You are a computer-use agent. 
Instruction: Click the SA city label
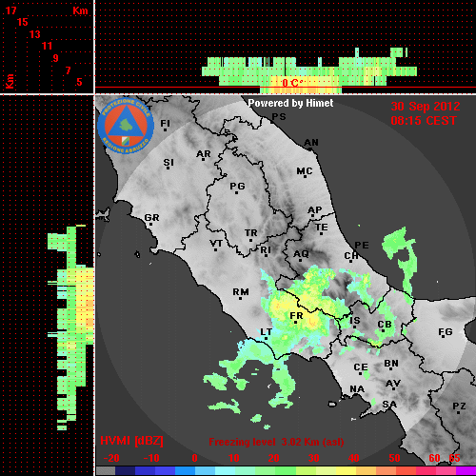(x=389, y=405)
